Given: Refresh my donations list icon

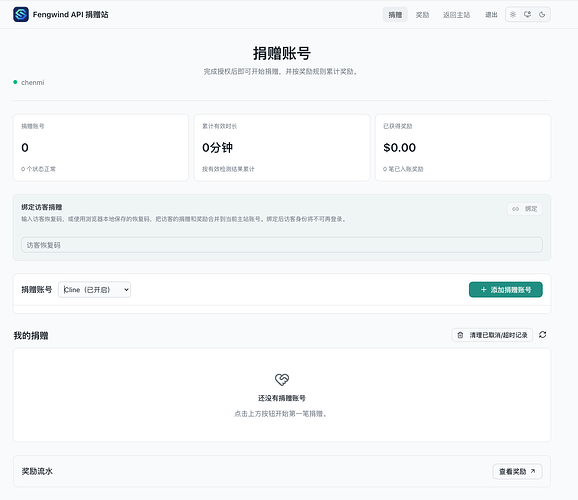Looking at the screenshot, I should point(542,334).
